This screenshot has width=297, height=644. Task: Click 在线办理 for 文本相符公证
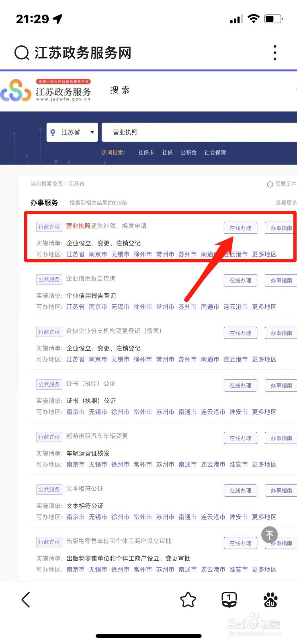point(240,491)
